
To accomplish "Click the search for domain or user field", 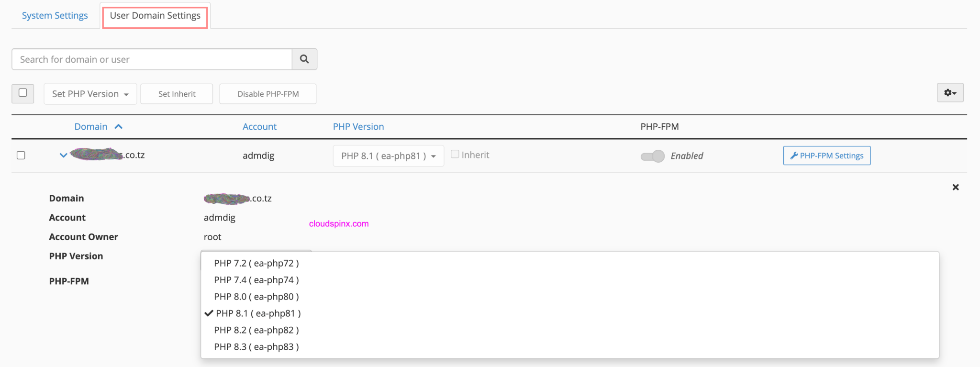I will tap(152, 59).
